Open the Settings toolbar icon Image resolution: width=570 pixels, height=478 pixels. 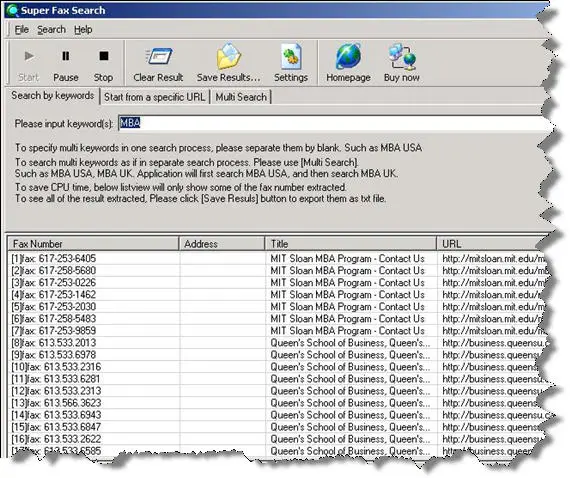[x=291, y=57]
